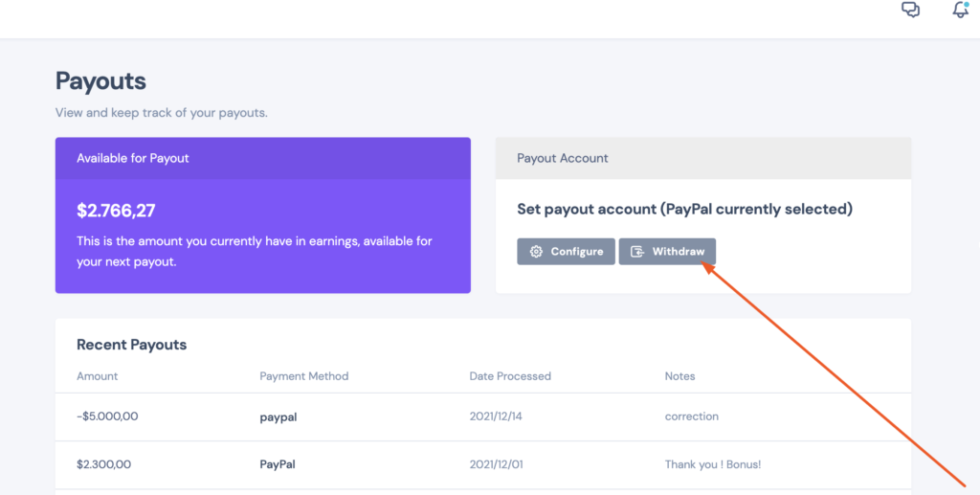Viewport: 980px width, 495px height.
Task: Click the Notes column header
Action: click(x=679, y=376)
